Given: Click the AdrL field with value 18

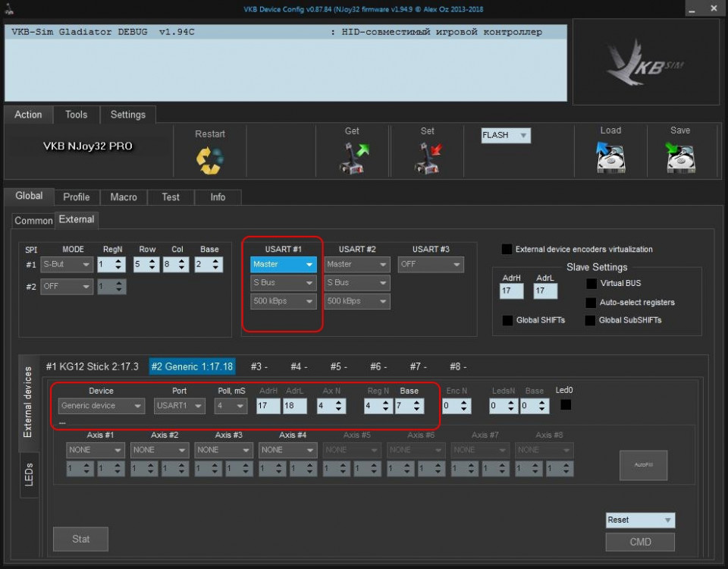Looking at the screenshot, I should (x=295, y=406).
